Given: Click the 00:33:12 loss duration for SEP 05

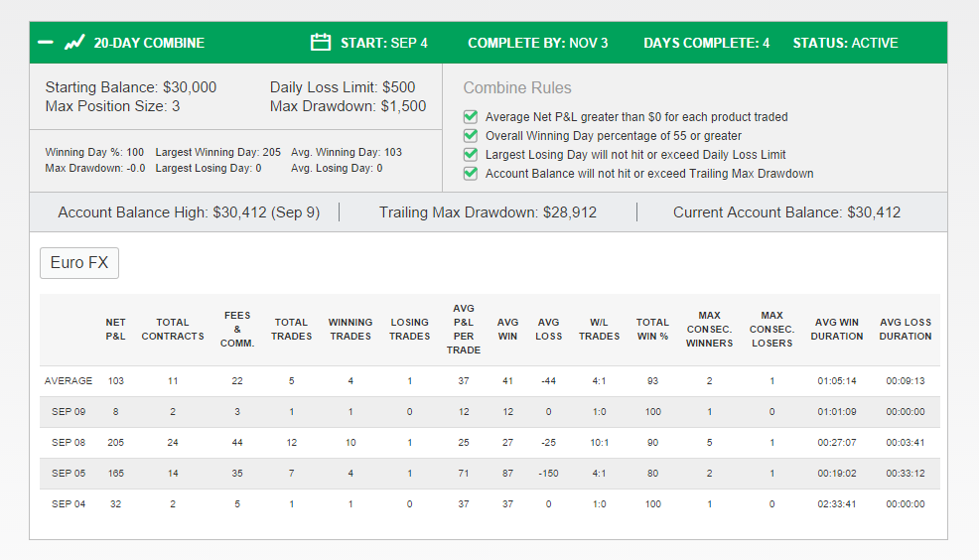Looking at the screenshot, I should 906,474.
